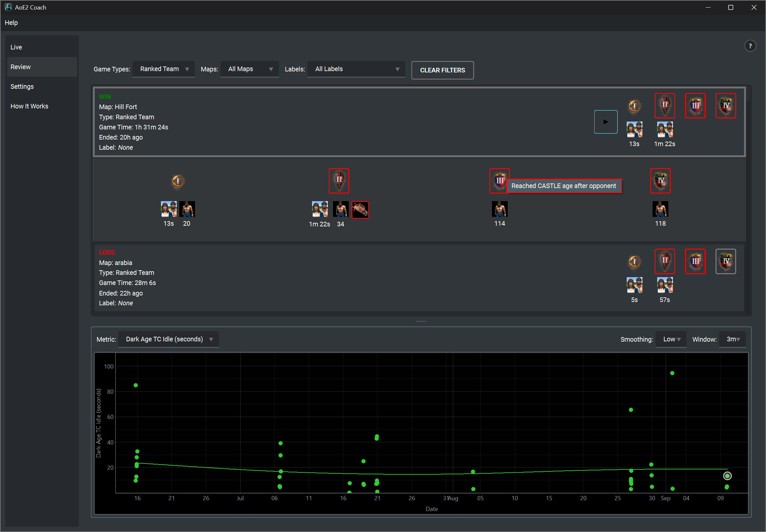The height and width of the screenshot is (532, 766).
Task: Click the top data point above 100 seconds near Sep
Action: click(x=672, y=373)
